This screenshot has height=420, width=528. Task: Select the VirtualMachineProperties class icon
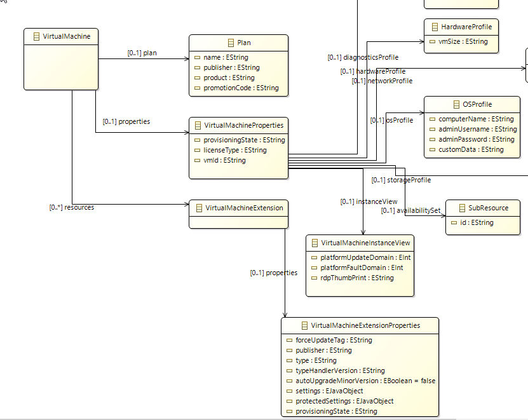pos(198,125)
